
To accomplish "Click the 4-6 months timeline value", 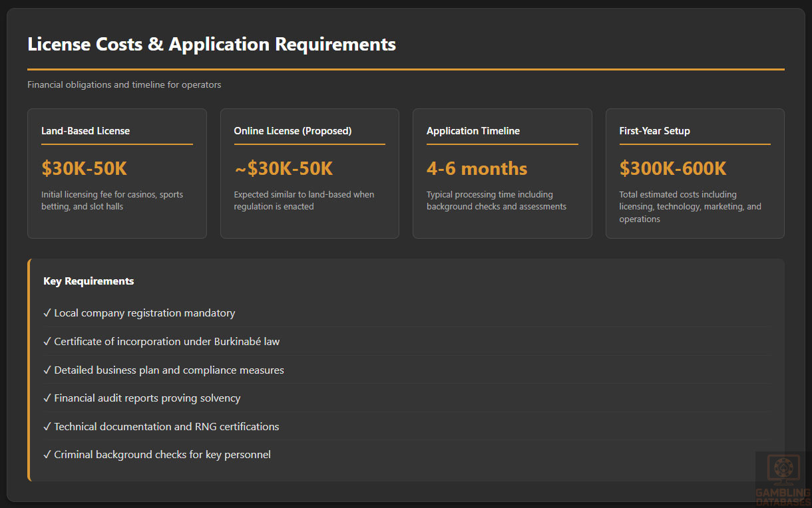I will pyautogui.click(x=477, y=168).
